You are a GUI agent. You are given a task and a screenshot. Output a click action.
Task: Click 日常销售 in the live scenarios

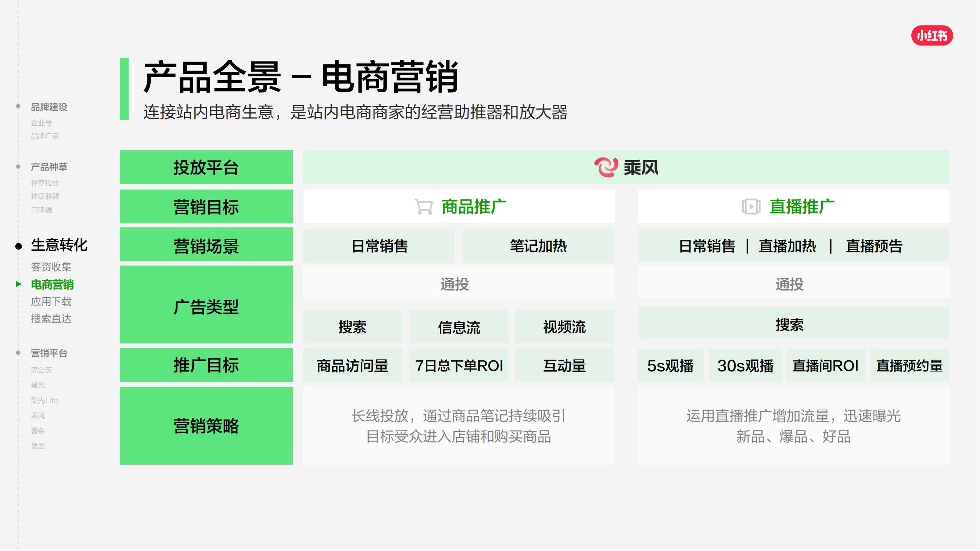(x=707, y=246)
